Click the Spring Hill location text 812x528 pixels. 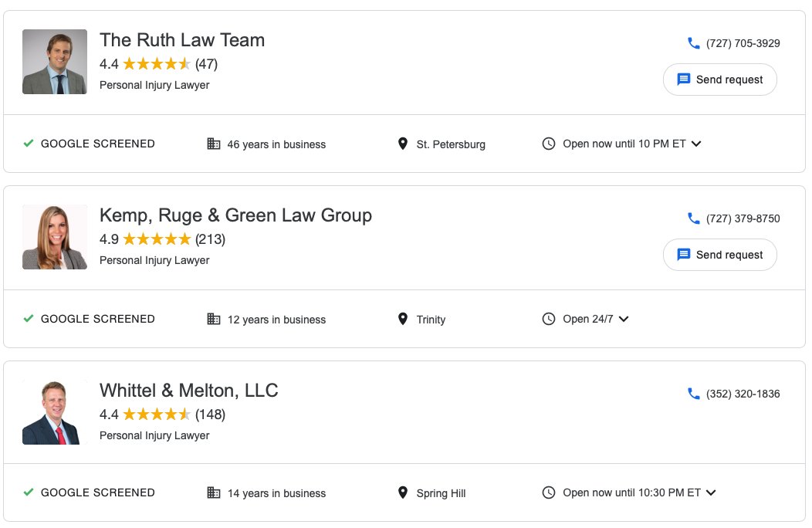pyautogui.click(x=441, y=493)
